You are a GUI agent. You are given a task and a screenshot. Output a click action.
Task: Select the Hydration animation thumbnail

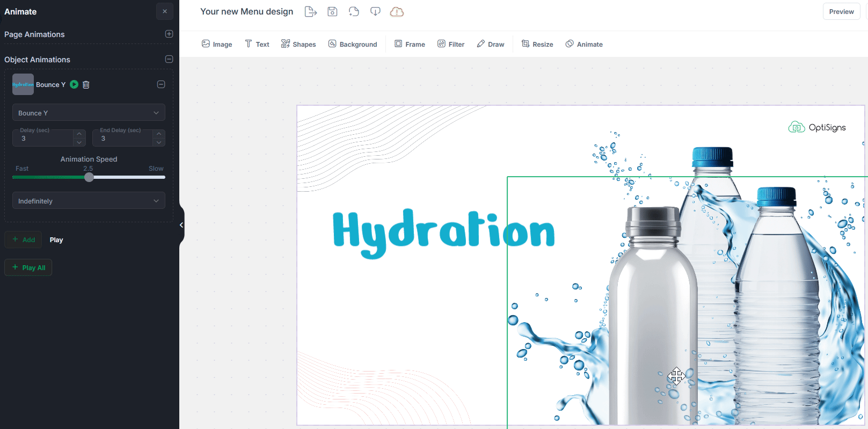pos(23,84)
